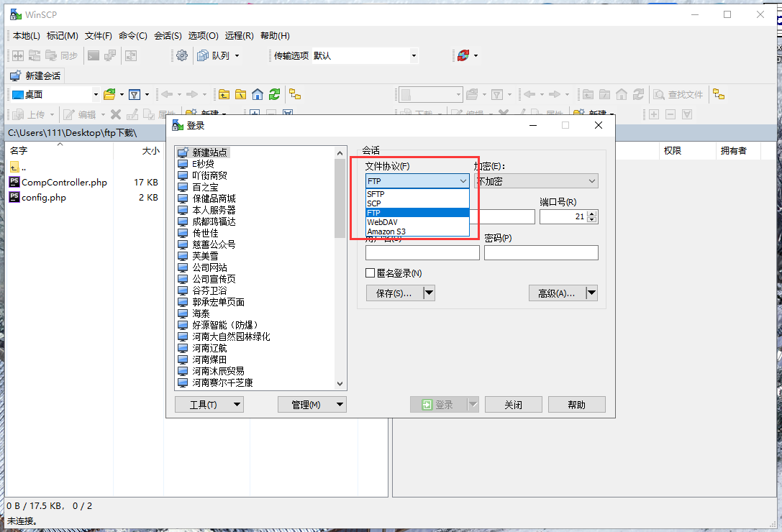782x532 pixels.
Task: Click the 帮助 help button in dialog
Action: tap(576, 404)
